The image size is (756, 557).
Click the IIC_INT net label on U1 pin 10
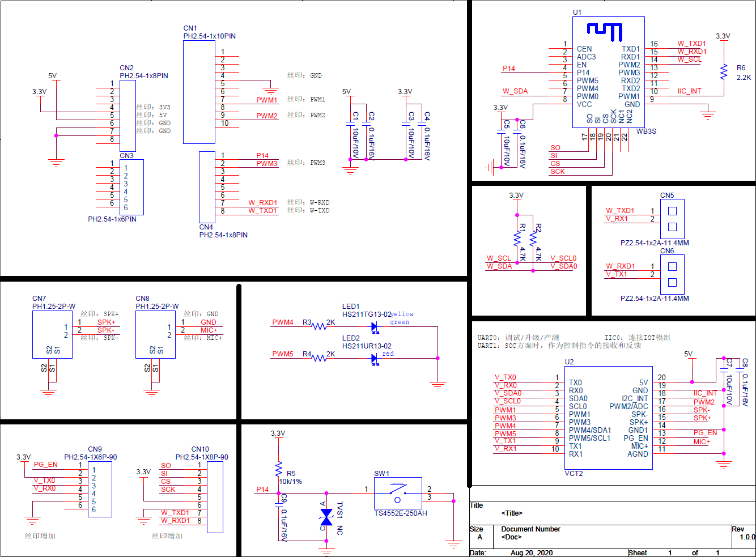(x=690, y=91)
